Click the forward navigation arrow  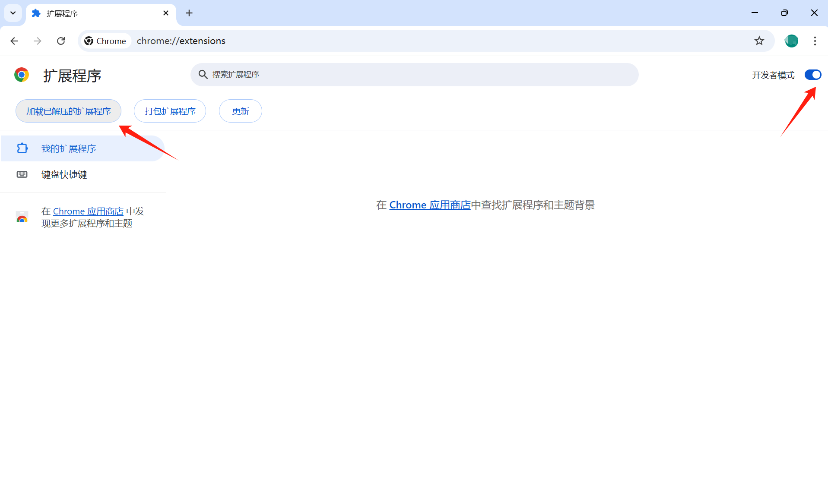pyautogui.click(x=38, y=41)
